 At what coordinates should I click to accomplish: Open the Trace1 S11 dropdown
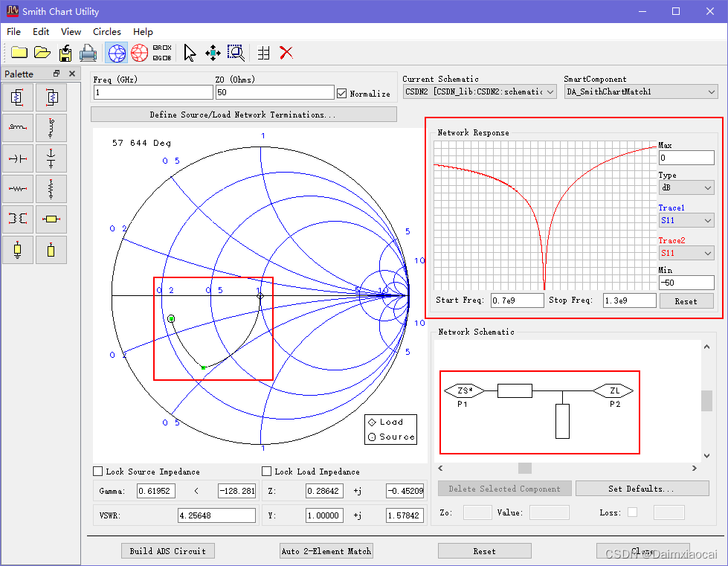(686, 221)
